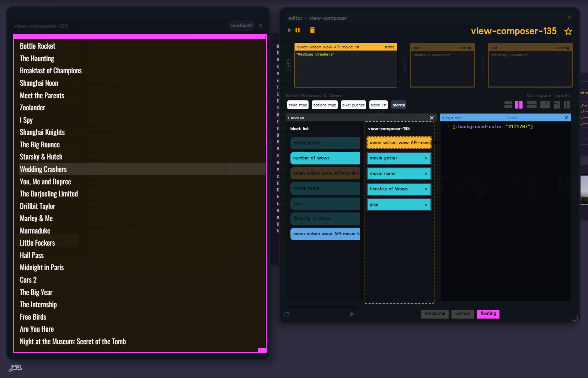Click the play icon in the editor toolbar
Screen dimensions: 588x378
tap(289, 30)
